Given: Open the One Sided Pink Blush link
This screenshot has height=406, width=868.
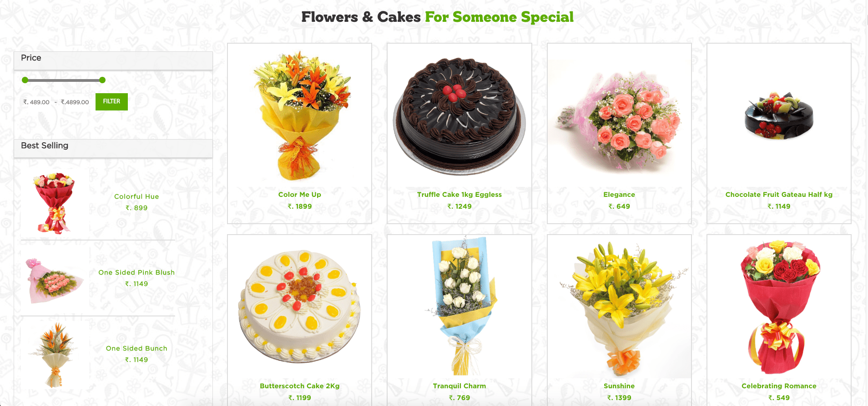Looking at the screenshot, I should click(136, 272).
